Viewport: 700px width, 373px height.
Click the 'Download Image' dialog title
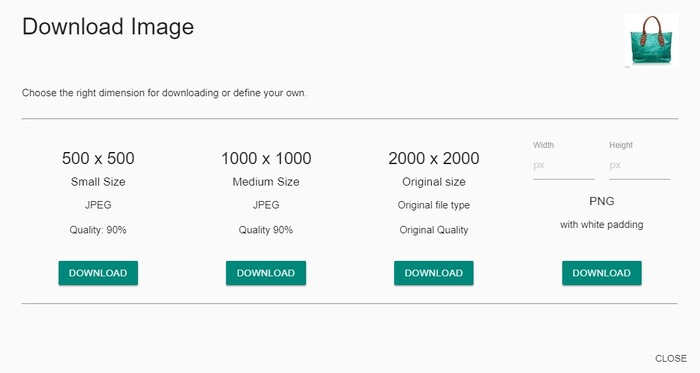(x=108, y=26)
